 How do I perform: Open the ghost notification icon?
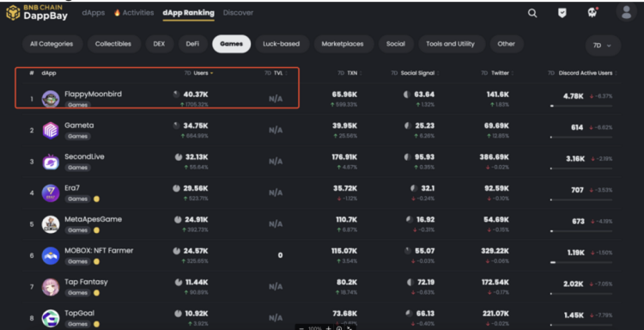coord(592,13)
